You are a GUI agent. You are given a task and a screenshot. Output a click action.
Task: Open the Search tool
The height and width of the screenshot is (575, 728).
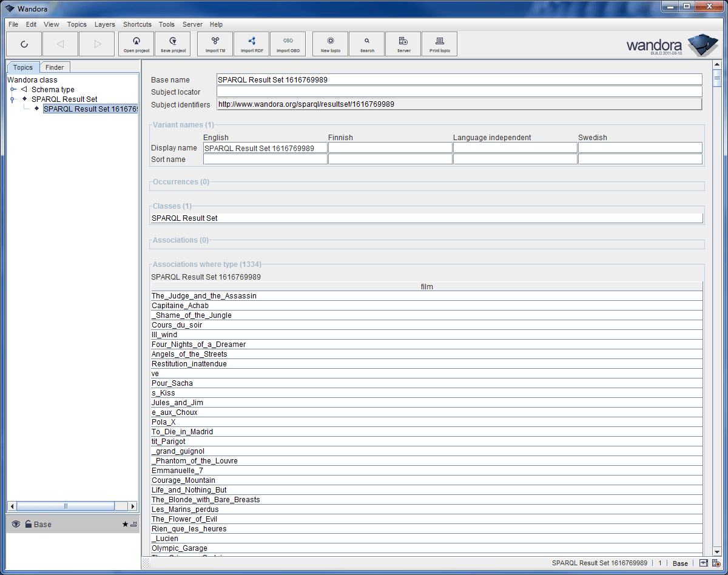coord(366,44)
